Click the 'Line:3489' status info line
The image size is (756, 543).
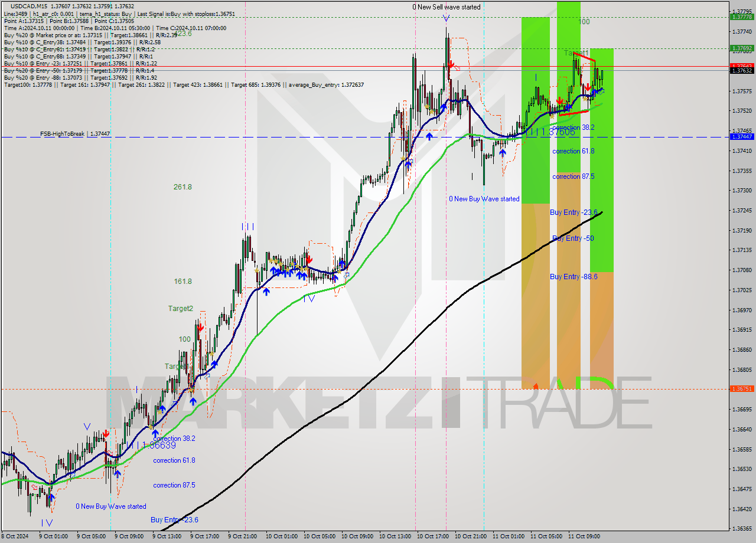click(x=119, y=14)
